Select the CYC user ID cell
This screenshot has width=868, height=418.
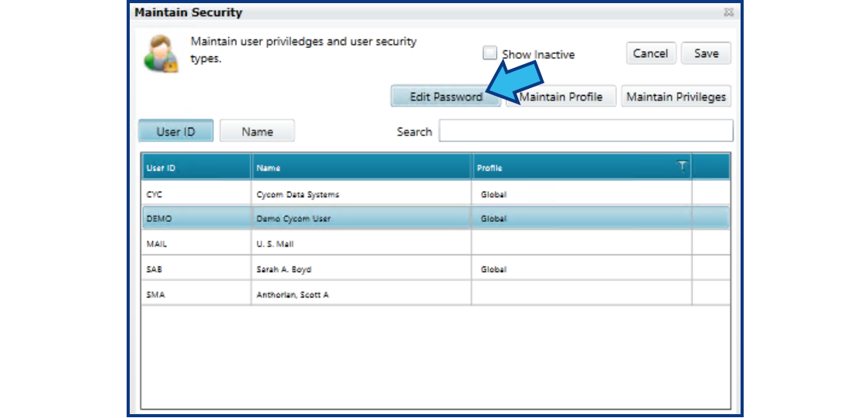point(196,195)
